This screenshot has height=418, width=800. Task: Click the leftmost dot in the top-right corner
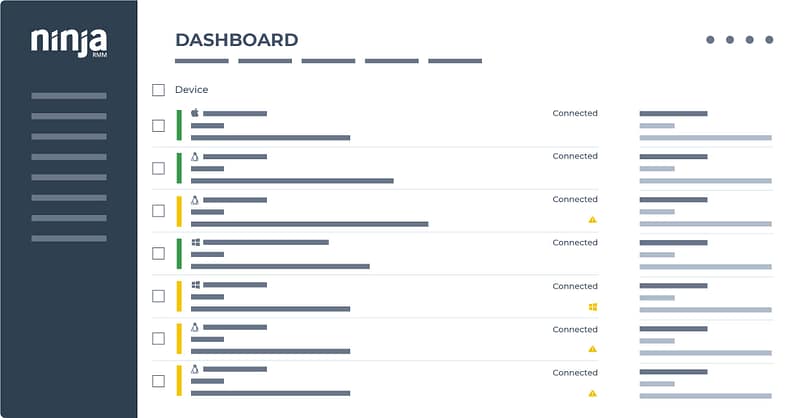click(x=710, y=40)
